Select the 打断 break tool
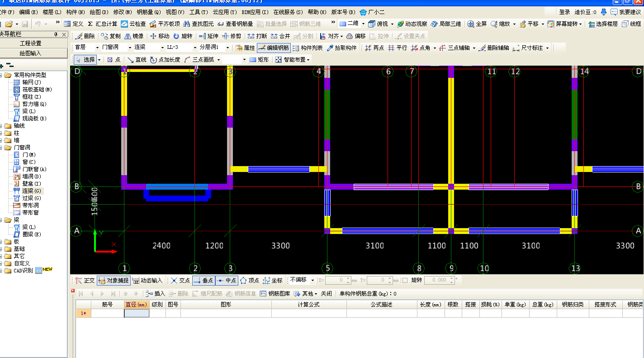Screen dimensions: 644x358 click(257, 36)
